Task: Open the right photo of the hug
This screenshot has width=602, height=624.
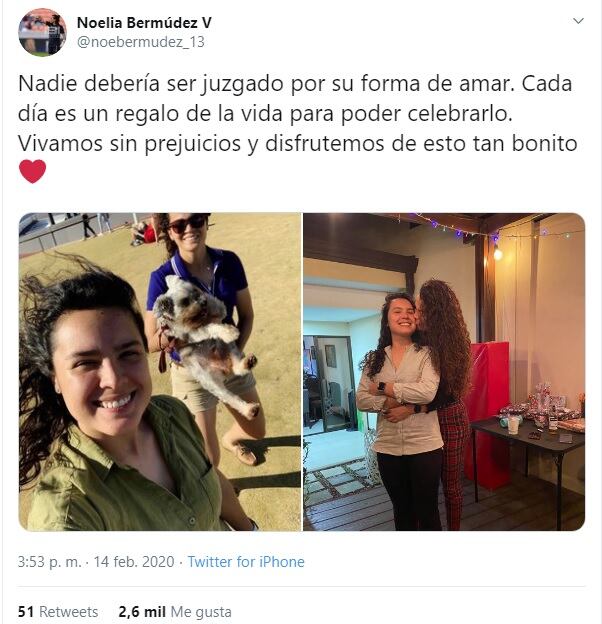Action: click(444, 372)
